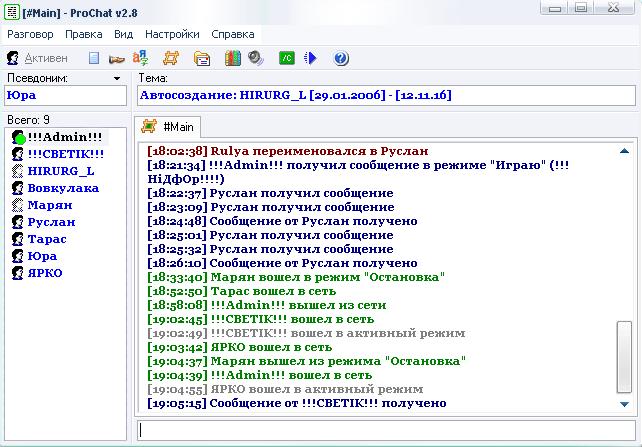Expand the Псевдоним dropdown arrow
Viewport: 642px width, 447px height.
[117, 78]
